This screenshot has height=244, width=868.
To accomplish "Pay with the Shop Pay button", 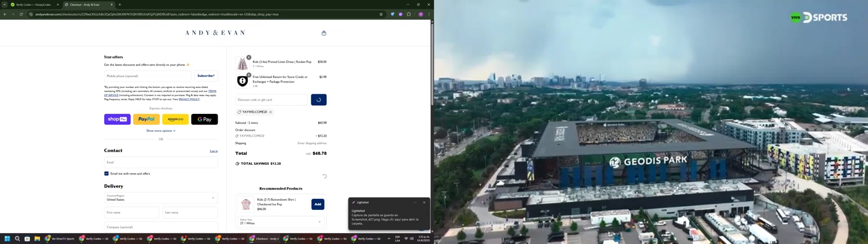I will pos(117,119).
